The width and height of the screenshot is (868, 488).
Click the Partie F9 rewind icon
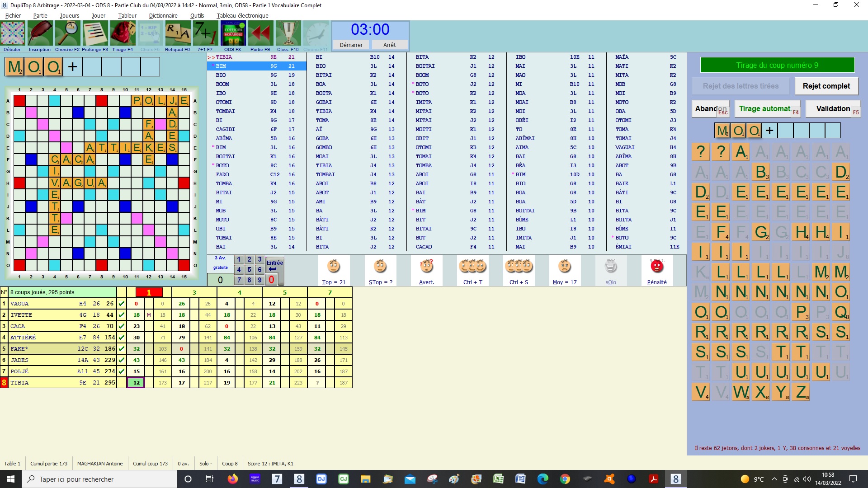tap(260, 34)
